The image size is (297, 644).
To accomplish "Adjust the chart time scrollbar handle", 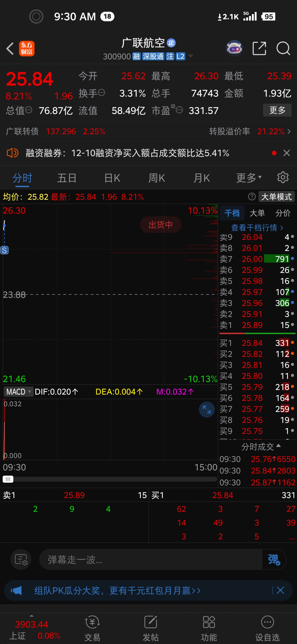I will pos(8,479).
